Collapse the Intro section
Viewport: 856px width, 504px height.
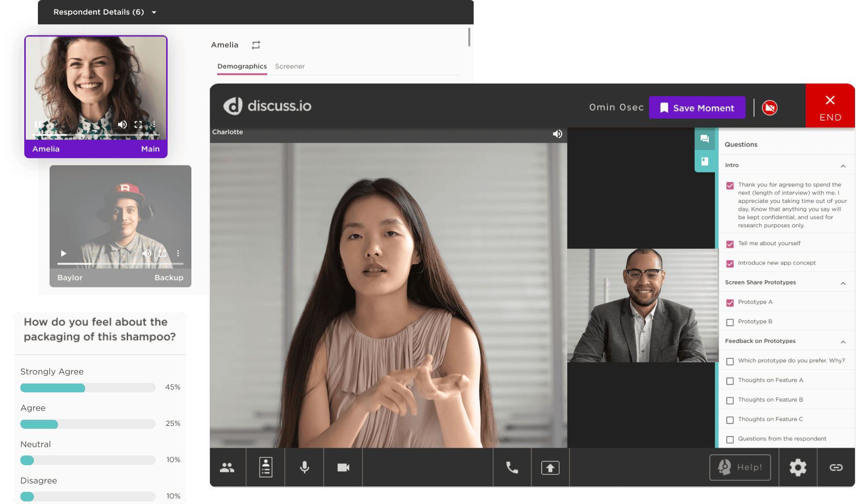coord(843,165)
